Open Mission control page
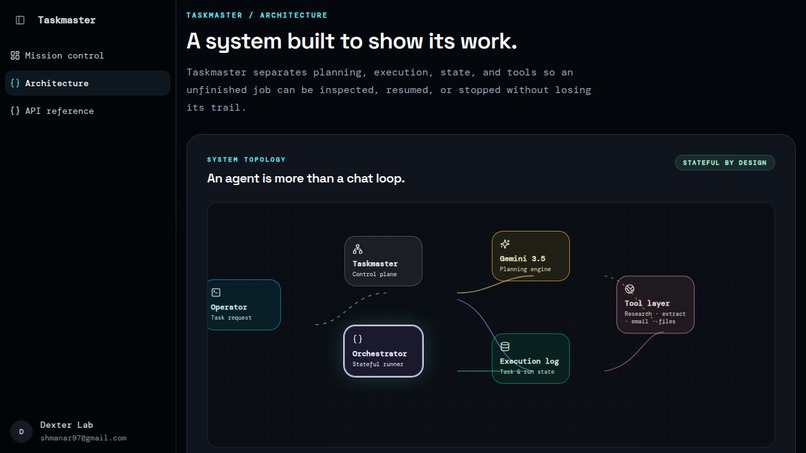806x453 pixels. click(87, 56)
